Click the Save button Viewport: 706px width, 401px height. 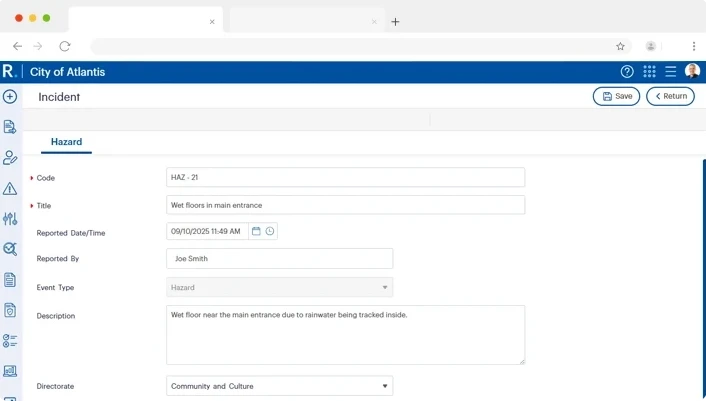point(616,96)
